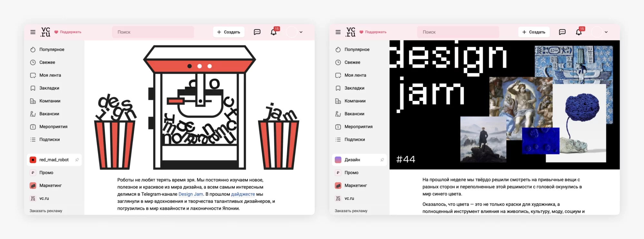The width and height of the screenshot is (644, 239).
Task: Open hamburger menu in left window
Action: click(33, 32)
